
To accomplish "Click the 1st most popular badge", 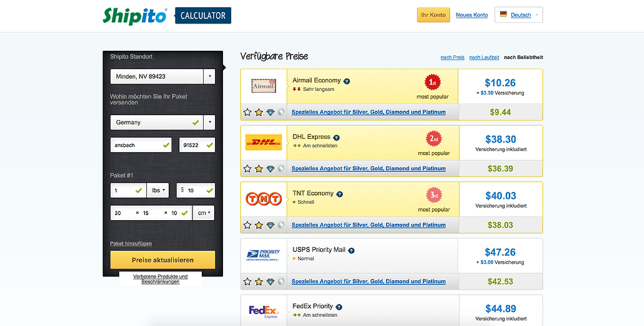I will click(432, 82).
